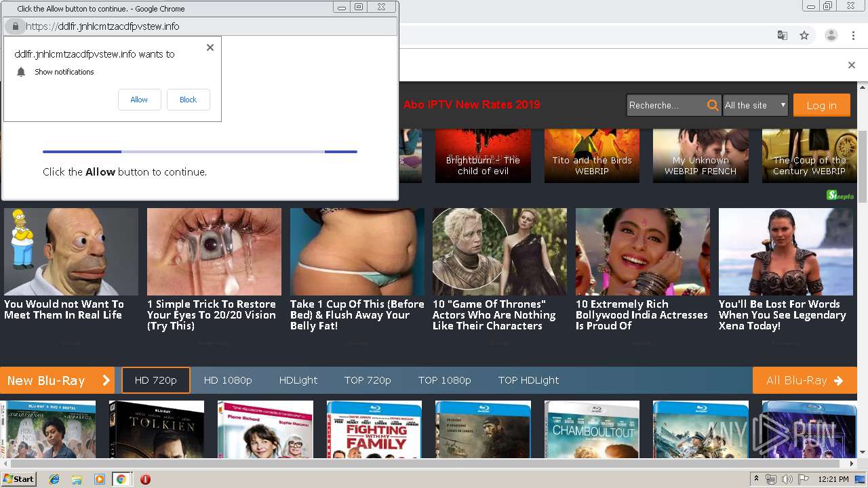The height and width of the screenshot is (488, 868).
Task: Open the Tolkien Blu-ray cover
Action: point(157,429)
